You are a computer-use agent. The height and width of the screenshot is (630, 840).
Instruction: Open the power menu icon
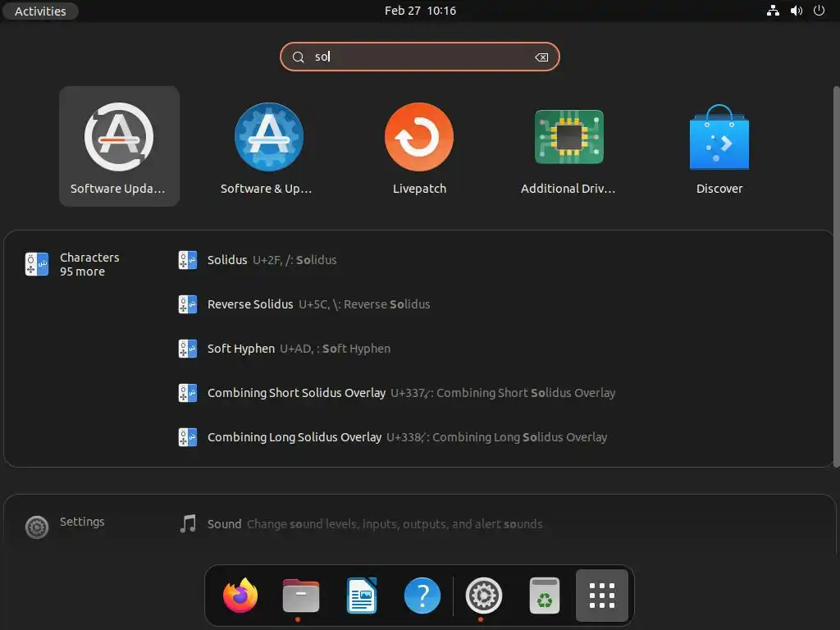(819, 11)
